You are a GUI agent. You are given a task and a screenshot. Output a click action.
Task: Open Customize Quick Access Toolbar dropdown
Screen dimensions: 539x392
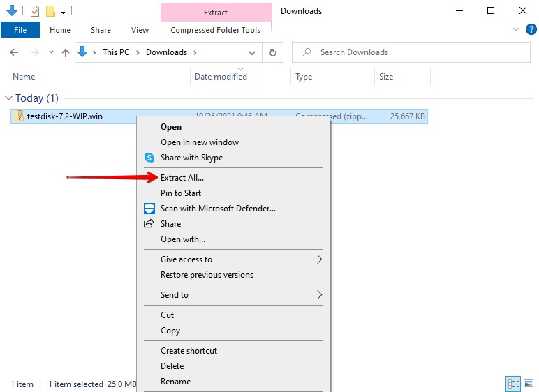(x=63, y=11)
